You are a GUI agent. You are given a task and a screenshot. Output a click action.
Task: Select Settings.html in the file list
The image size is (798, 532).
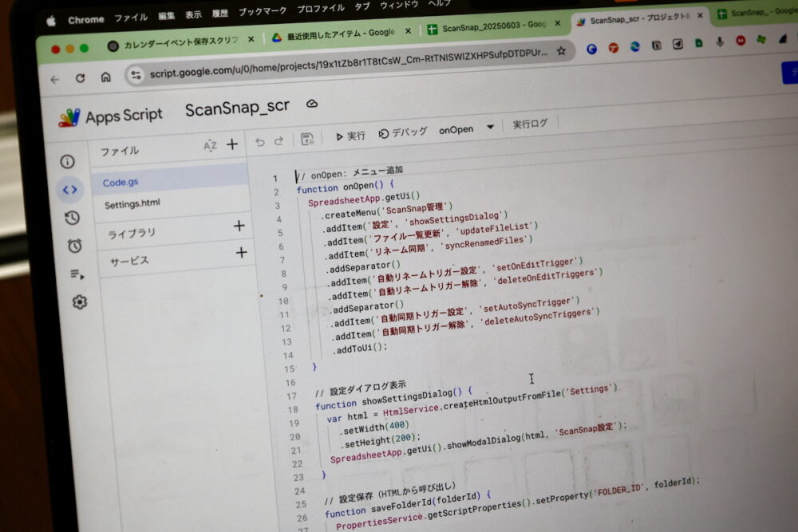click(132, 204)
